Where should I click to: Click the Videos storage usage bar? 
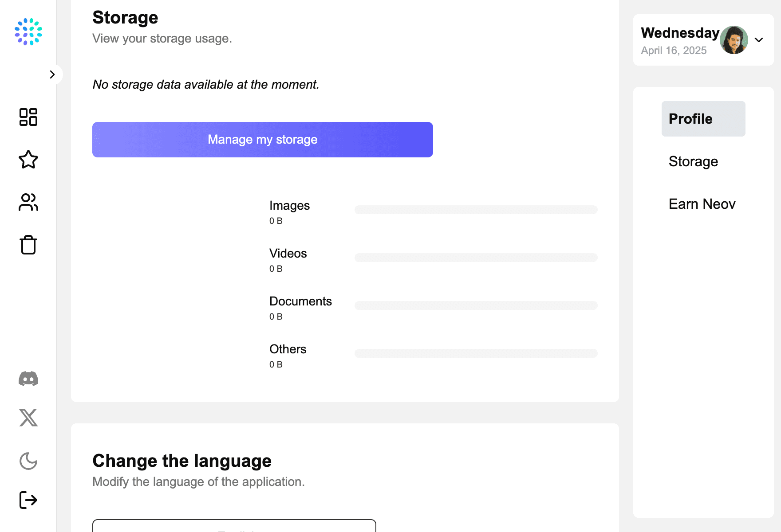(476, 258)
